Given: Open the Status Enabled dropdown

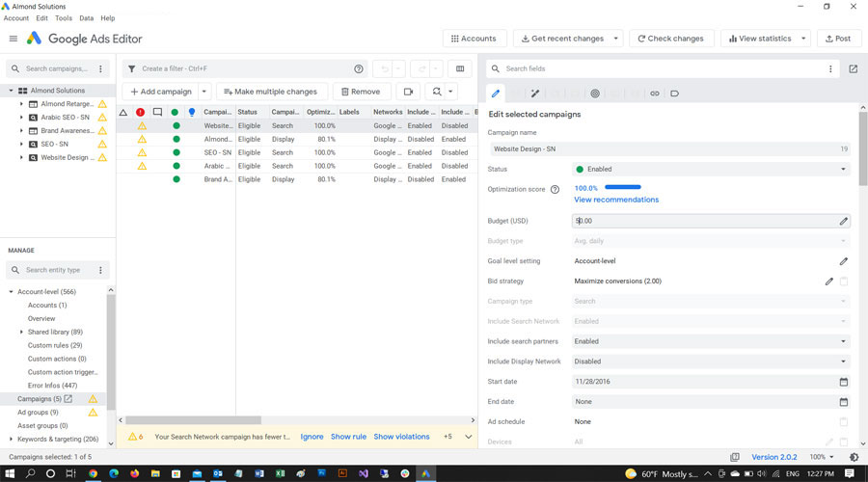Looking at the screenshot, I should (x=711, y=170).
